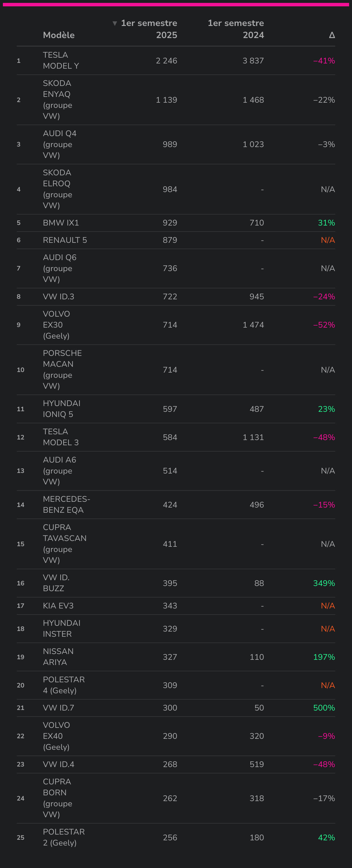Click the 500% delta value for VW ID.7
Viewport: 352px width, 868px height.
tap(324, 708)
